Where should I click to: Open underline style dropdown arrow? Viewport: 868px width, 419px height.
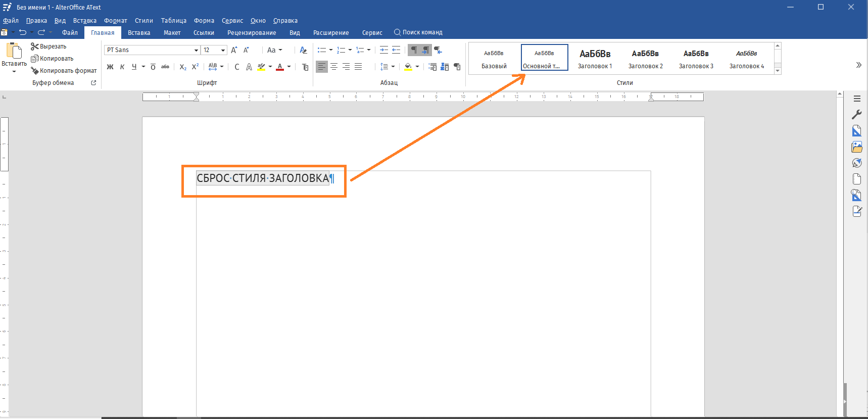[143, 67]
